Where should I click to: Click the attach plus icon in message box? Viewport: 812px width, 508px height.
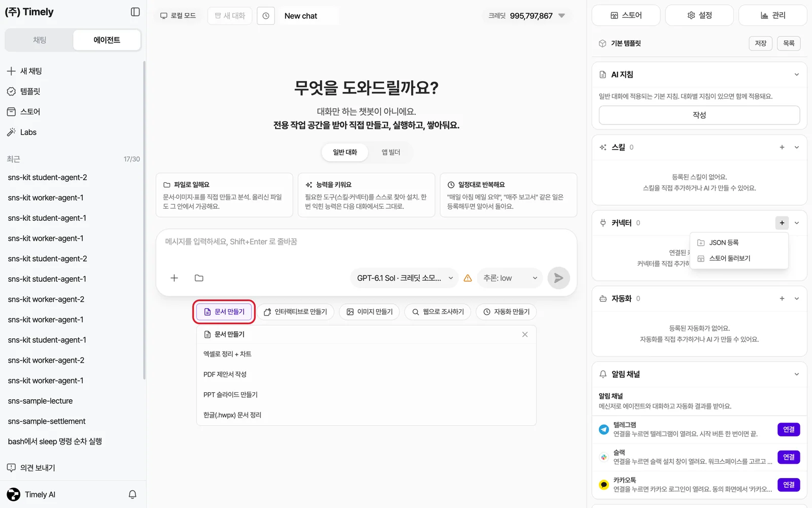click(x=174, y=278)
